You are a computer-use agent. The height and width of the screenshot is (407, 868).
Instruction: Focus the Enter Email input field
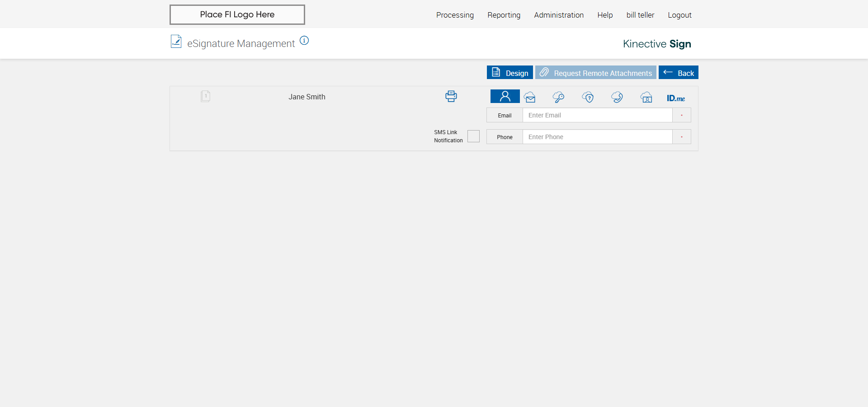point(598,115)
